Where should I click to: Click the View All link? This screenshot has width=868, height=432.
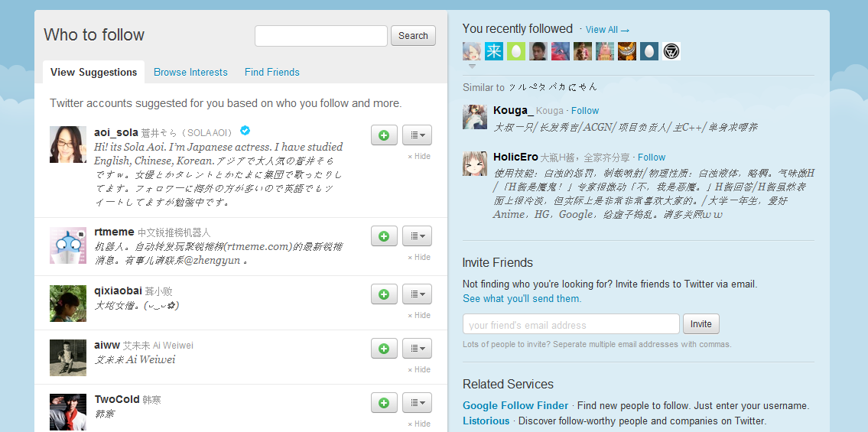pyautogui.click(x=607, y=30)
